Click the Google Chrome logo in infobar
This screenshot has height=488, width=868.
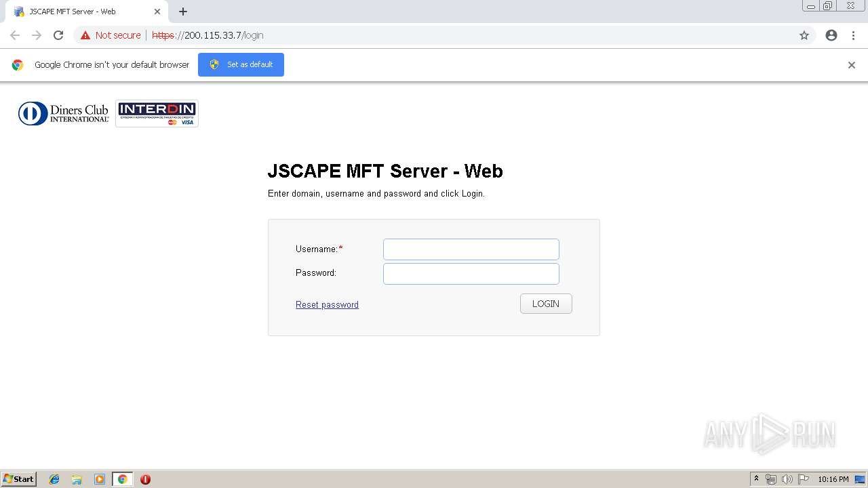18,65
